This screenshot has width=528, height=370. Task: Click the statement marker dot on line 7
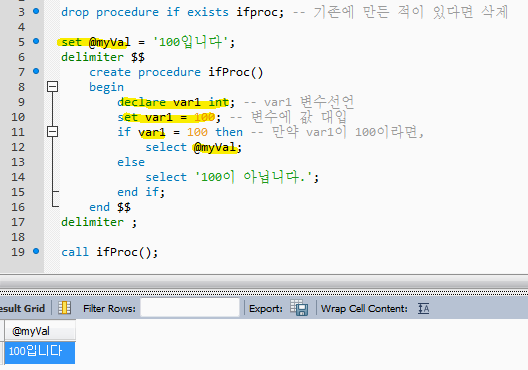[x=36, y=71]
